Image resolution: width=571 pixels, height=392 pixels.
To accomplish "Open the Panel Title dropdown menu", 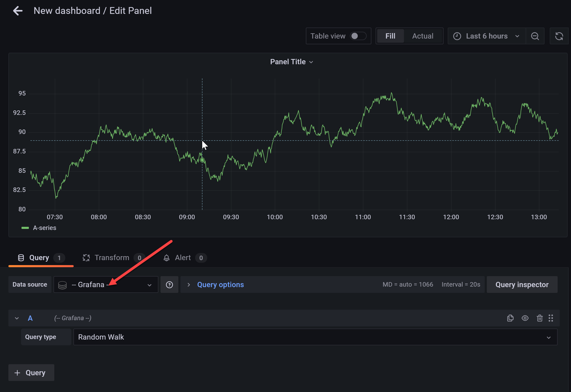I will point(291,62).
